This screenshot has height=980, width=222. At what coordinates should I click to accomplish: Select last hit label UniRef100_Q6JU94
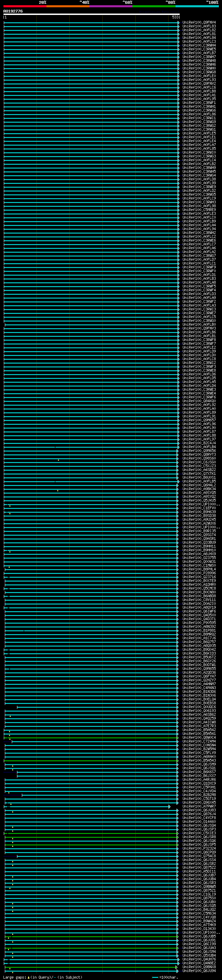[x=199, y=971]
